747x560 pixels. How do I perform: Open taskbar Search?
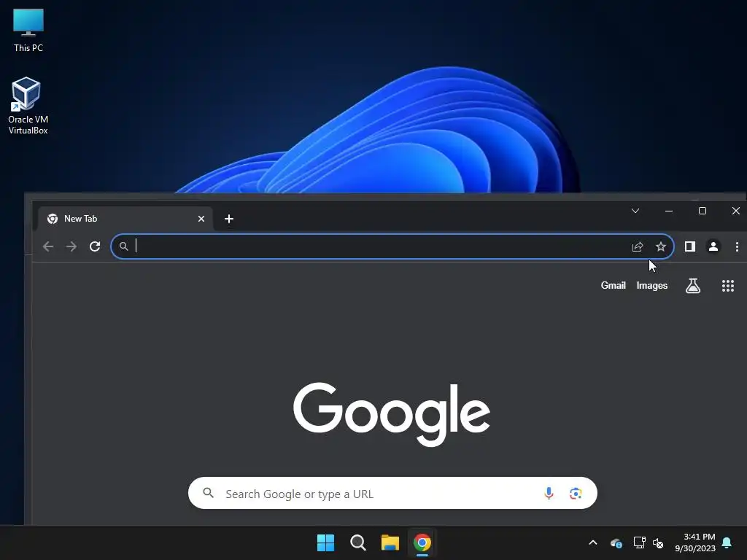pyautogui.click(x=357, y=542)
